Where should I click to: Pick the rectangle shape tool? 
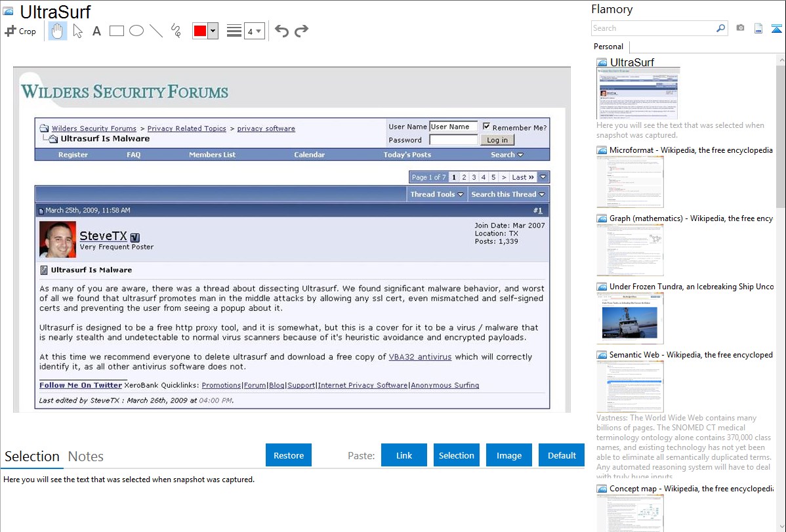(x=116, y=31)
